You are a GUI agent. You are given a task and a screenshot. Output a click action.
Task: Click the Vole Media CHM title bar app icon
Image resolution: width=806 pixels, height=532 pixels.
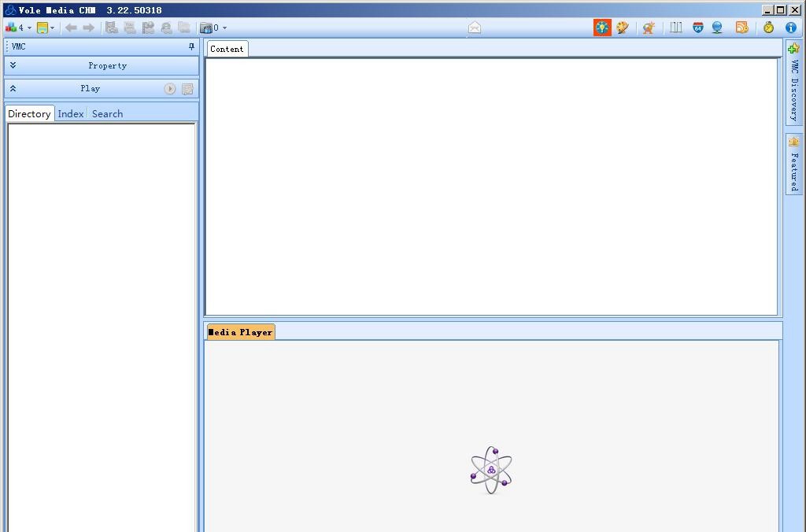pos(9,9)
